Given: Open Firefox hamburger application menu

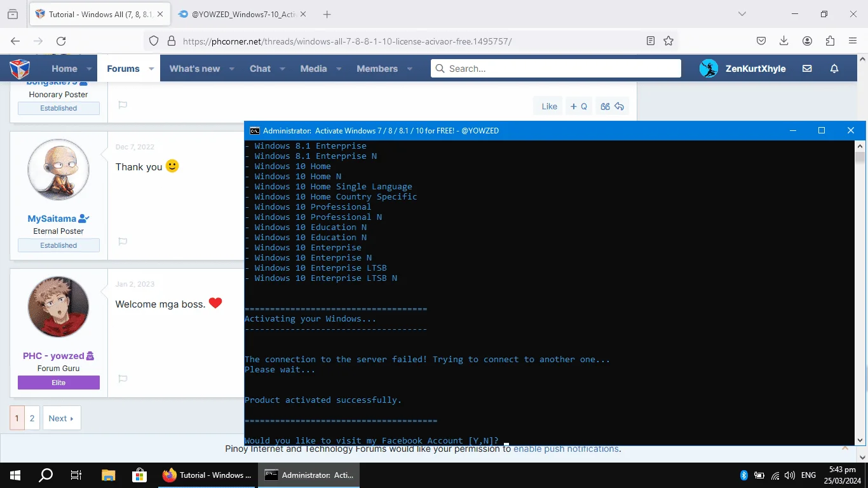Looking at the screenshot, I should 853,41.
